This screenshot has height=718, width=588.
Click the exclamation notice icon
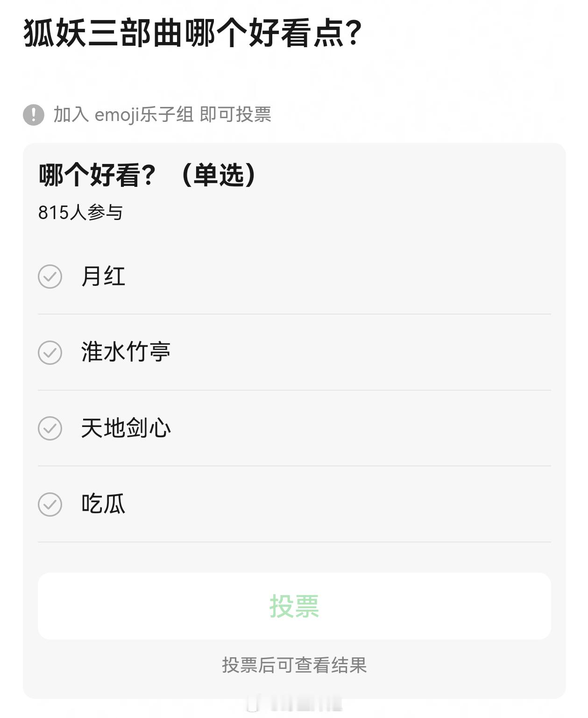click(x=33, y=115)
